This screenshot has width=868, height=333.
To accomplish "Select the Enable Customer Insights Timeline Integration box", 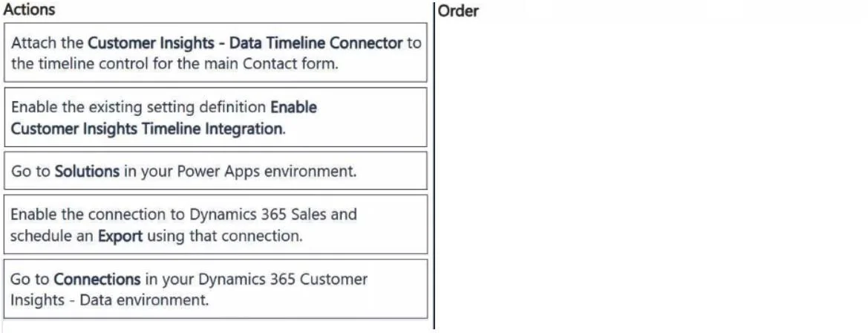I will point(215,117).
